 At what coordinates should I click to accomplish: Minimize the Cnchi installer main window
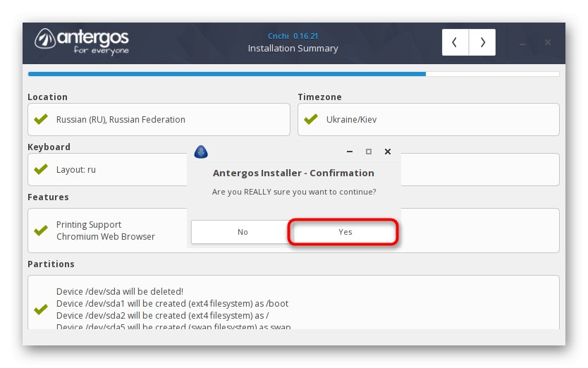point(522,44)
